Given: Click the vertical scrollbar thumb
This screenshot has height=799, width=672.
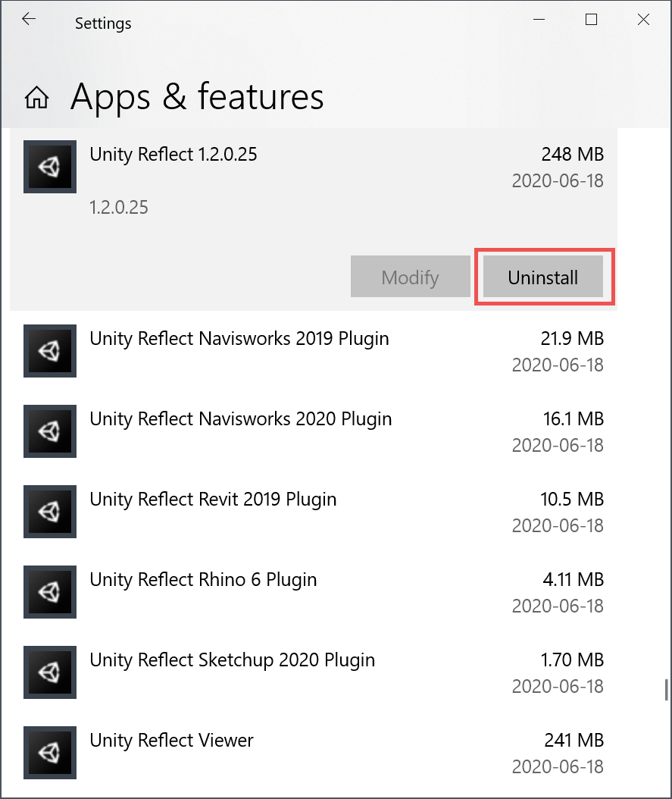Looking at the screenshot, I should coord(666,690).
